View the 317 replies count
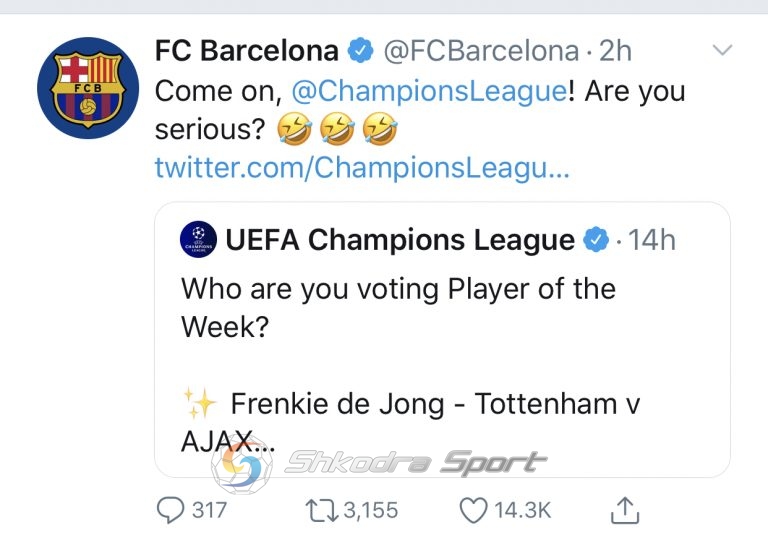The height and width of the screenshot is (543, 768). pos(209,510)
